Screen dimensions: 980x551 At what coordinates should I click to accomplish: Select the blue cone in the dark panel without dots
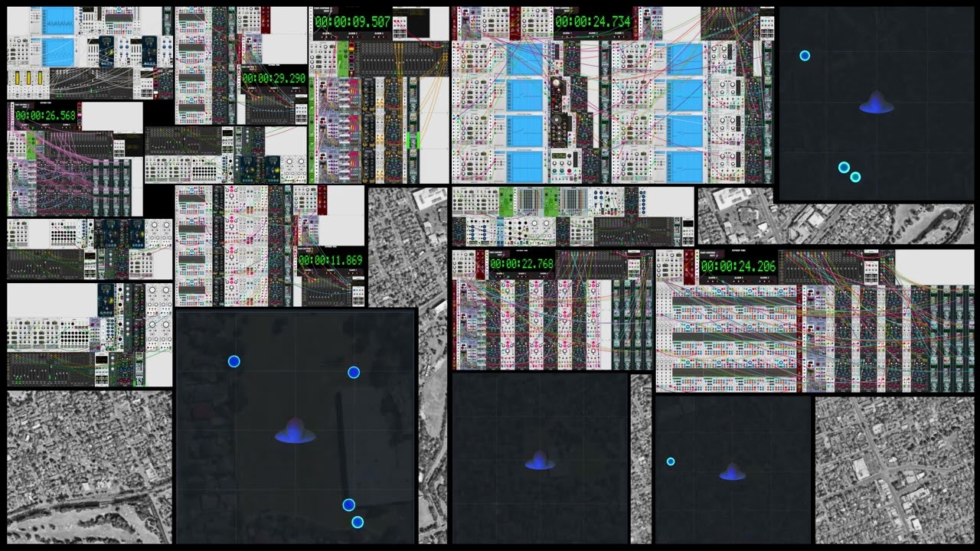pos(540,461)
